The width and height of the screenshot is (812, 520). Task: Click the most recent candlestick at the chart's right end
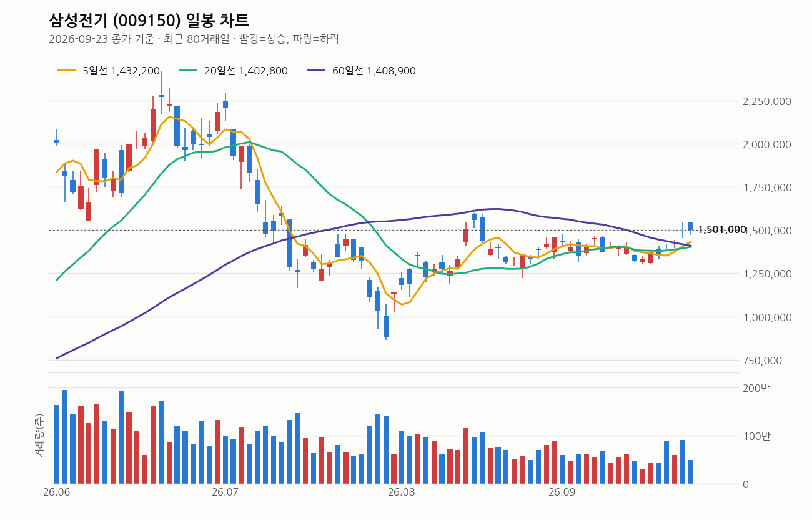pos(691,226)
